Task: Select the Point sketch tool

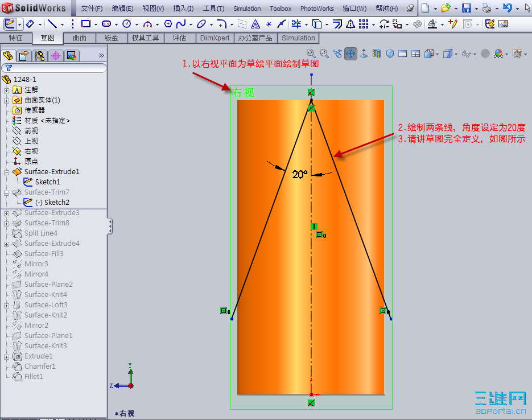Action: [269, 24]
